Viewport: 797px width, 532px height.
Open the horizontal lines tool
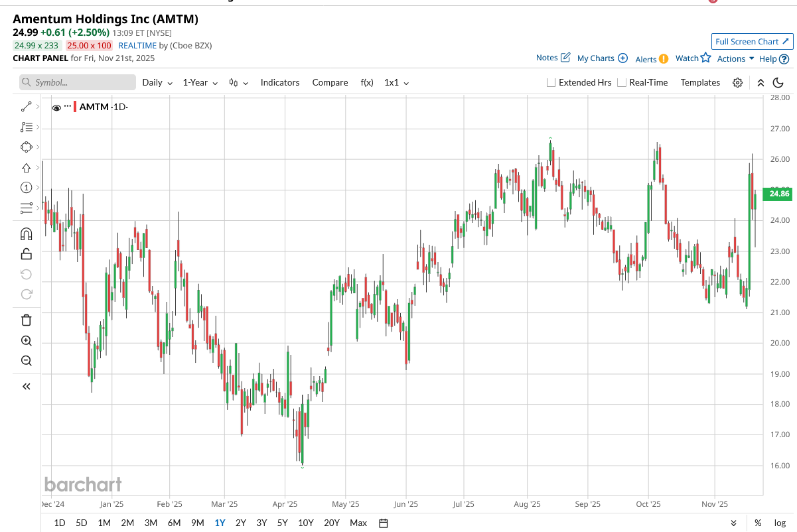tap(26, 208)
